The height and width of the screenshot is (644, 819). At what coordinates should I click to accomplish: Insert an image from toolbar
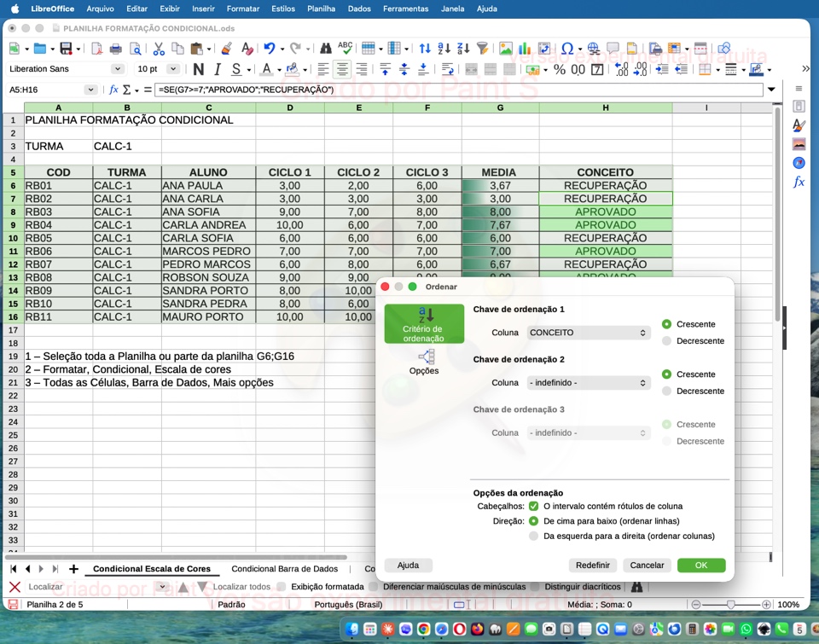pos(506,49)
